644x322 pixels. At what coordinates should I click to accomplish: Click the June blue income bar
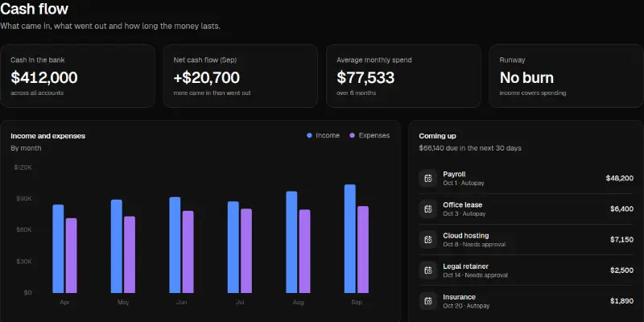pyautogui.click(x=175, y=246)
